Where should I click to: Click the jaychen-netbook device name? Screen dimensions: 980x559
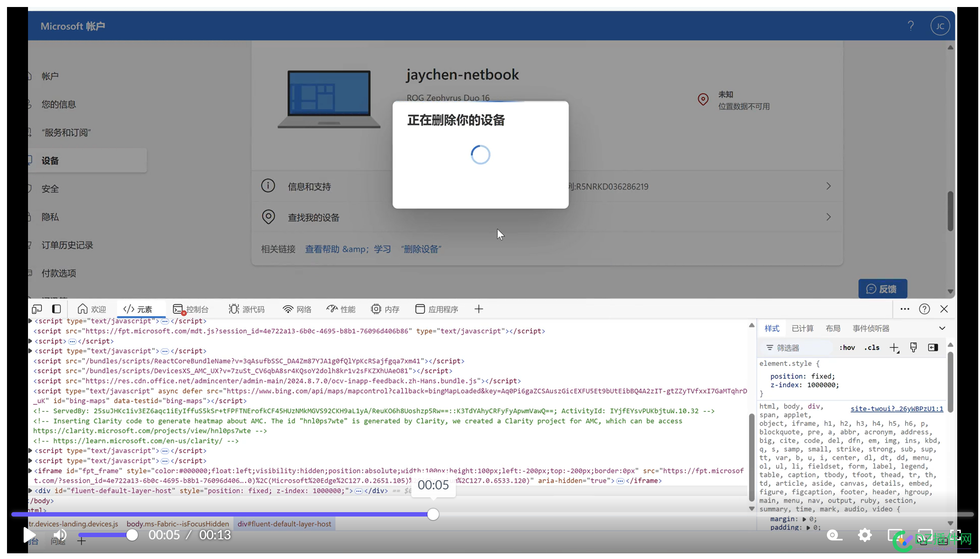point(462,74)
